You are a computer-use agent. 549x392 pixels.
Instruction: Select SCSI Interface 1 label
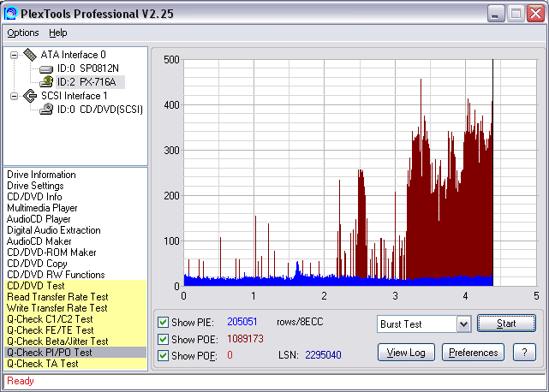[x=74, y=96]
